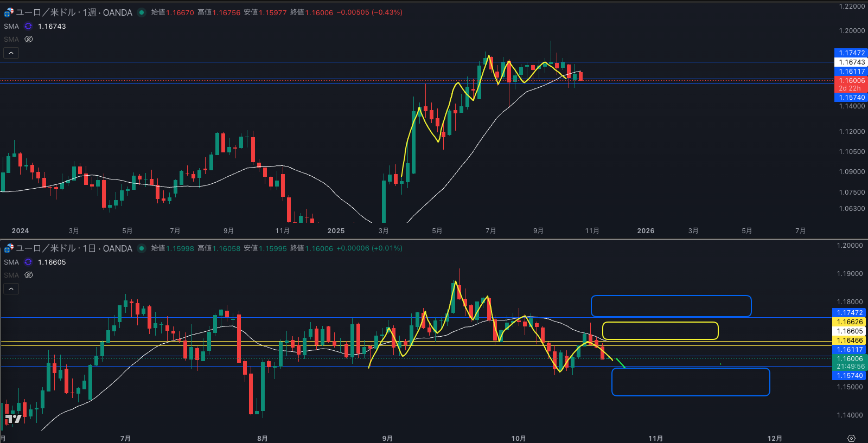Open chart settings gear on the time axis
The width and height of the screenshot is (868, 443).
pyautogui.click(x=851, y=438)
